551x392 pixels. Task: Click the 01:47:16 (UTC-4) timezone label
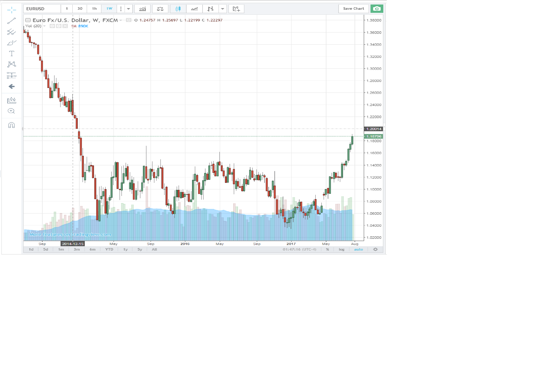tap(299, 249)
